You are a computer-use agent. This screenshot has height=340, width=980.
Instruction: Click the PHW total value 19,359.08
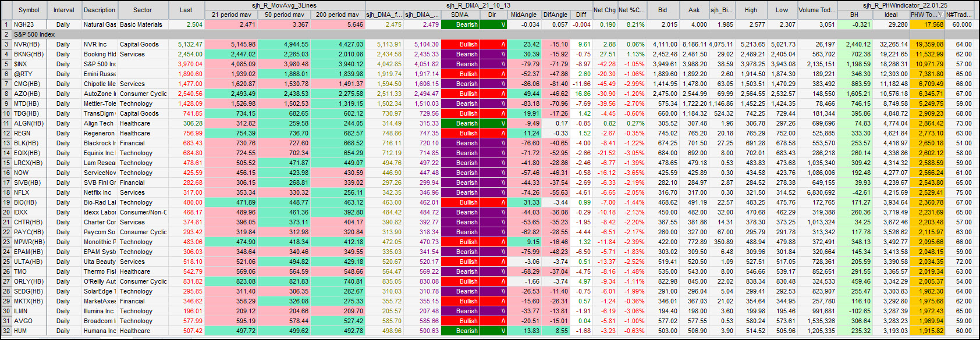click(929, 44)
